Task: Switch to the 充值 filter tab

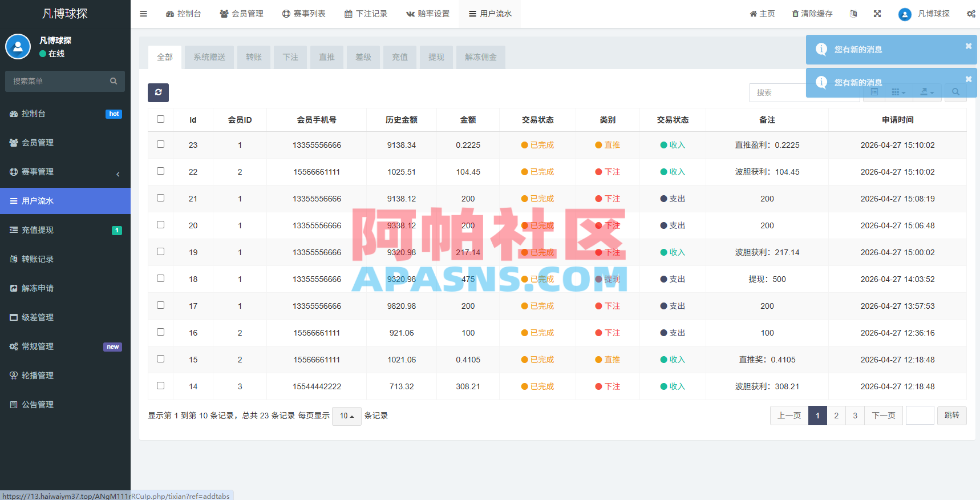Action: pyautogui.click(x=400, y=57)
